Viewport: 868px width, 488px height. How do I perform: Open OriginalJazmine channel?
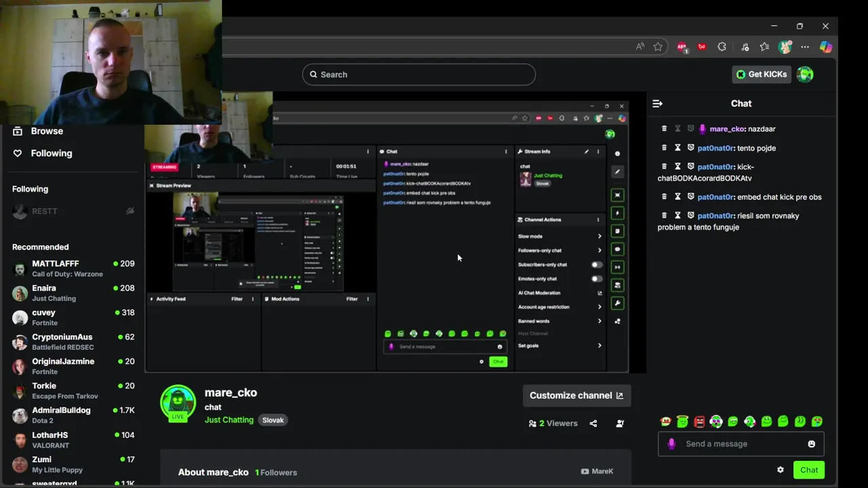[73, 366]
